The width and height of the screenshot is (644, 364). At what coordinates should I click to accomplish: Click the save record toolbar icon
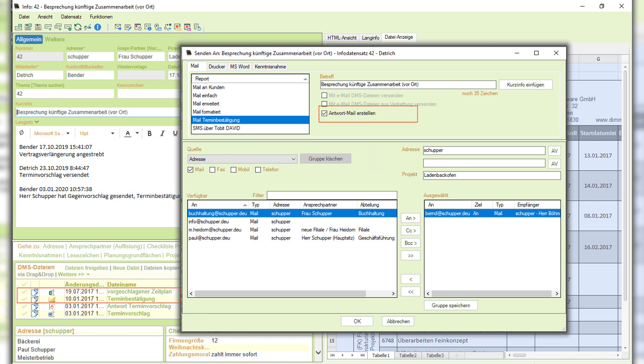tap(38, 28)
